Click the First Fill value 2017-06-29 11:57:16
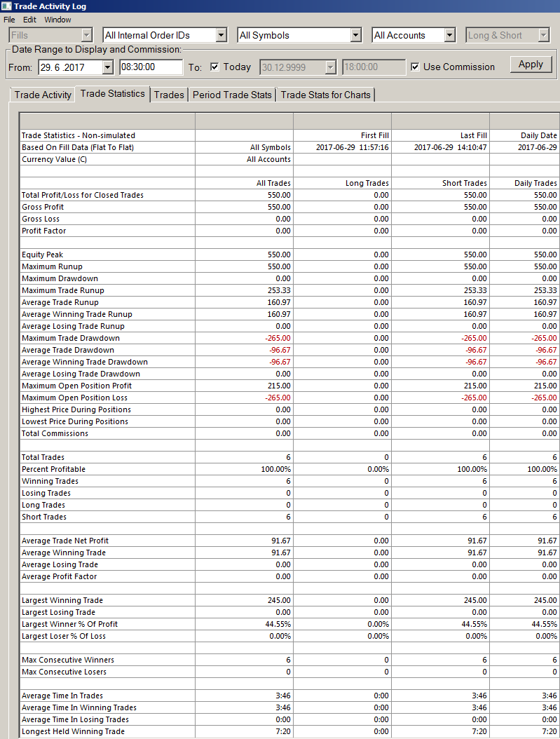 (x=353, y=147)
